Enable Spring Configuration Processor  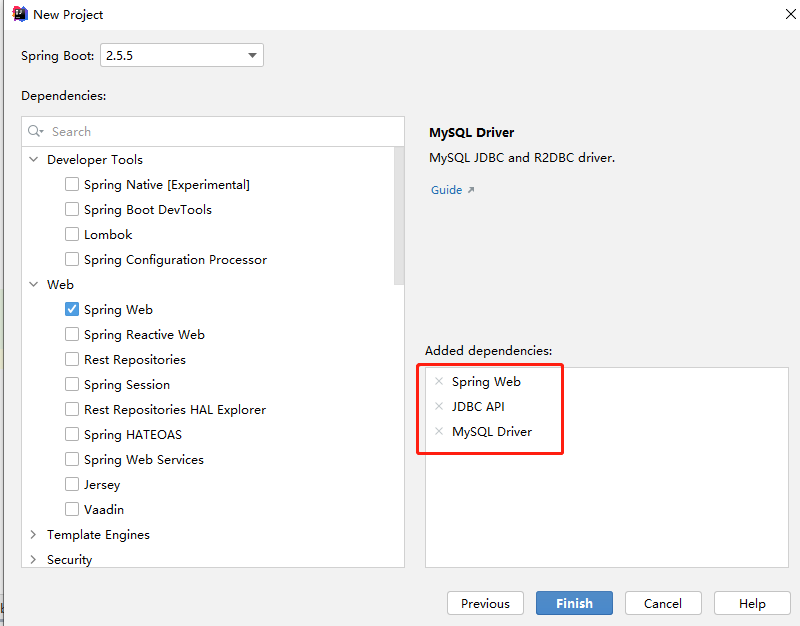[72, 259]
